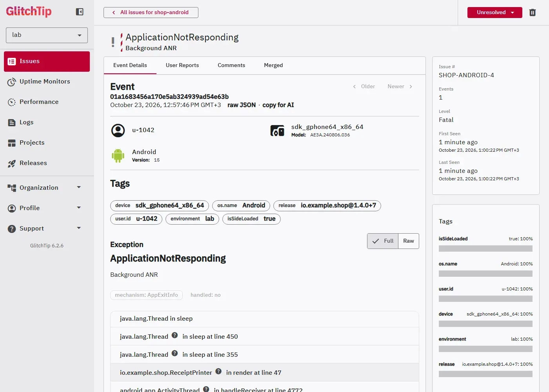The image size is (549, 392).
Task: Click the os.name Android tag
Action: 241,205
